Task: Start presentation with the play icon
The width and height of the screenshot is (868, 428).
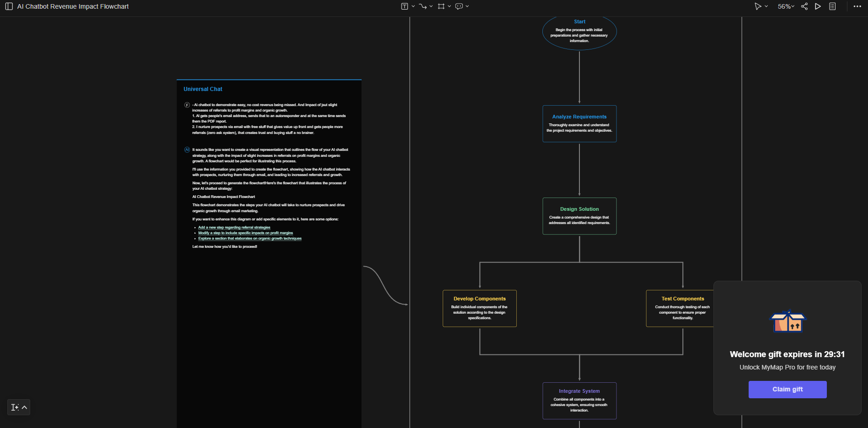Action: [818, 6]
